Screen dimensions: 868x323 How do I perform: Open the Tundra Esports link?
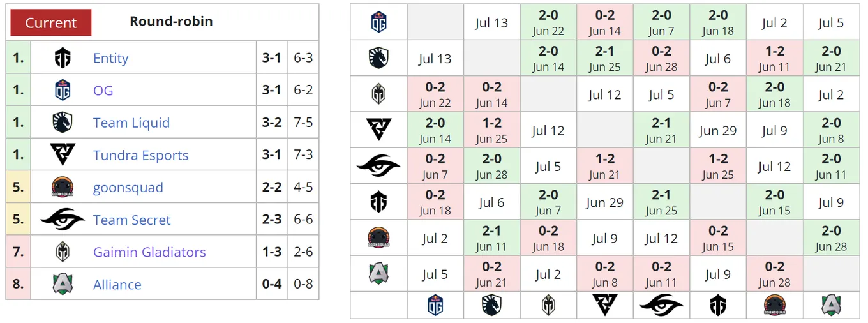click(x=141, y=155)
